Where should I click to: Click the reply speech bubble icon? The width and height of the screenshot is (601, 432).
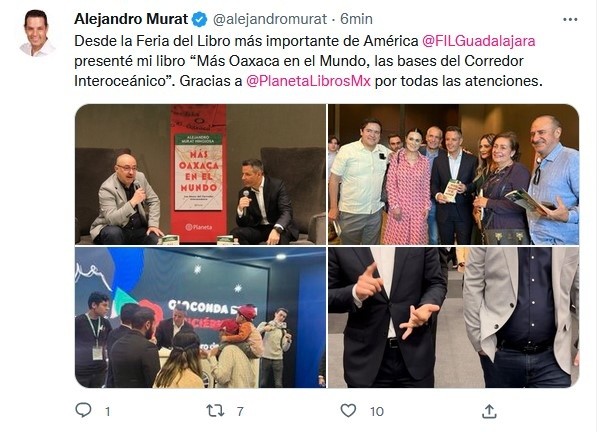tap(83, 410)
